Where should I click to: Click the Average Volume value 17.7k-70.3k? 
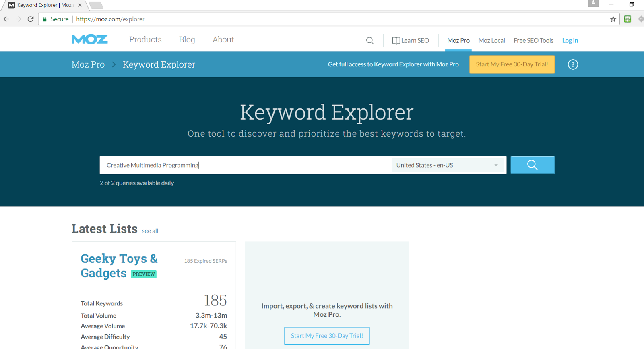click(208, 326)
